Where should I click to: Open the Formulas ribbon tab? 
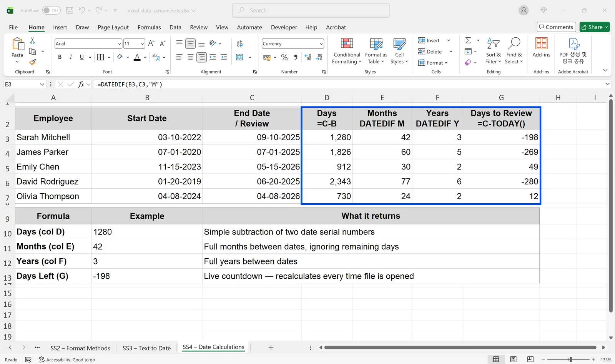(x=149, y=27)
